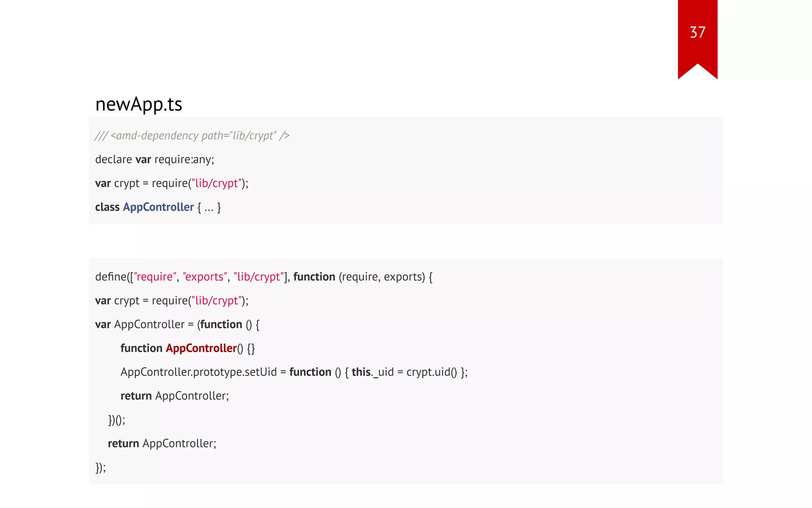Click the 'declare var require:any;' line
Screen dimensions: 812x508
[x=154, y=160]
